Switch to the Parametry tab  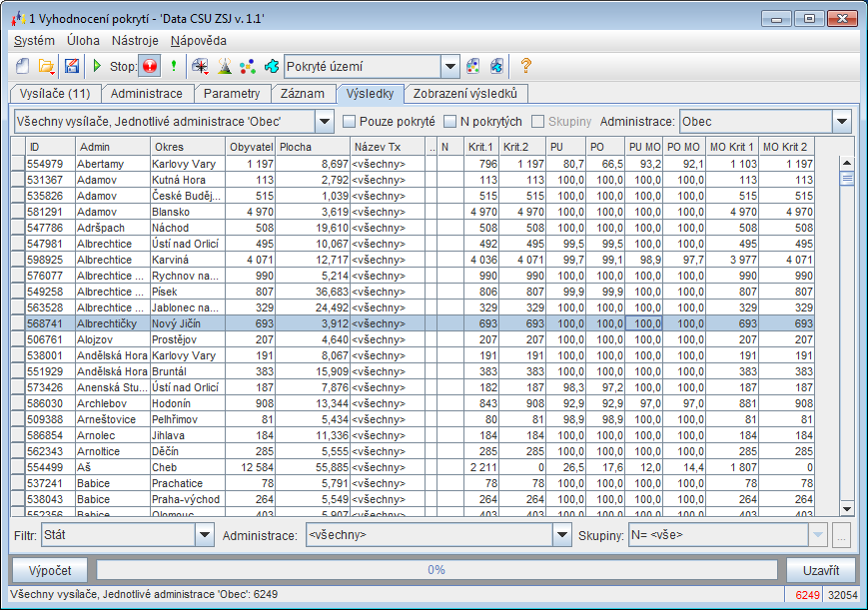[x=232, y=94]
